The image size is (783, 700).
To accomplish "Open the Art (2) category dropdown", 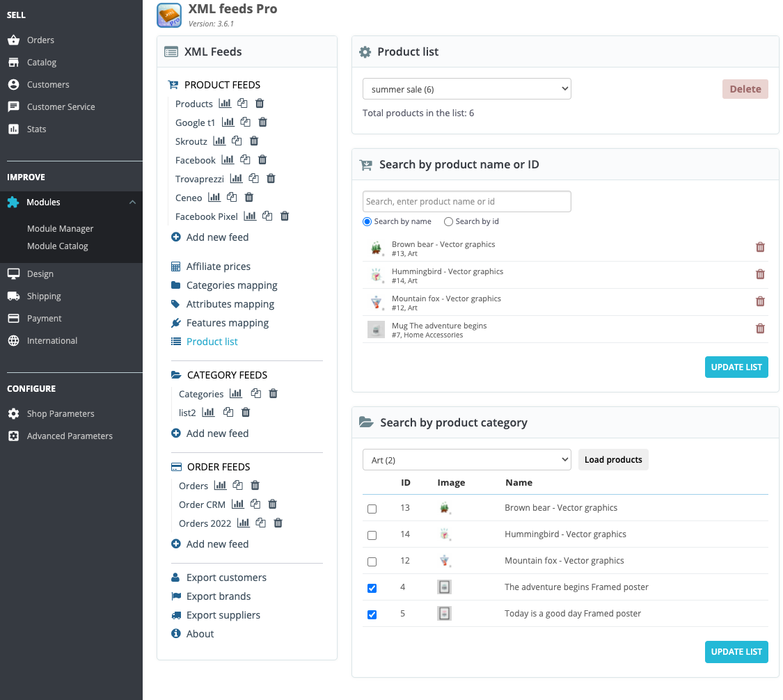I will click(x=466, y=460).
